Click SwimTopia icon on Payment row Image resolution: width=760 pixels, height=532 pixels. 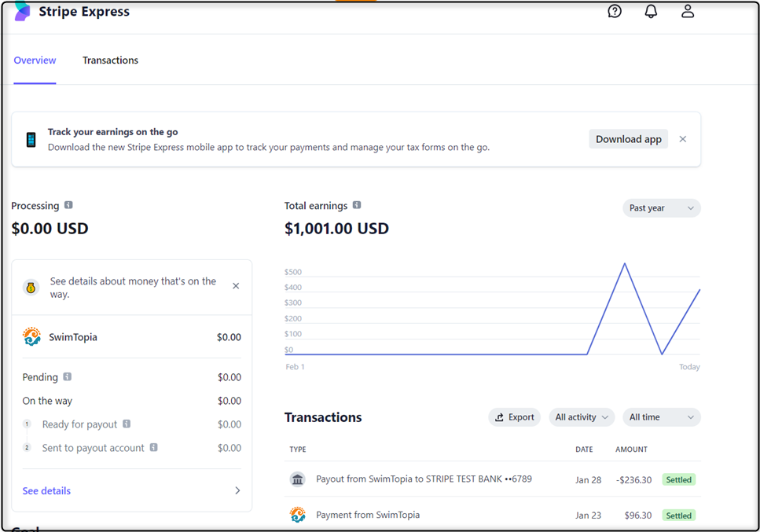(298, 515)
